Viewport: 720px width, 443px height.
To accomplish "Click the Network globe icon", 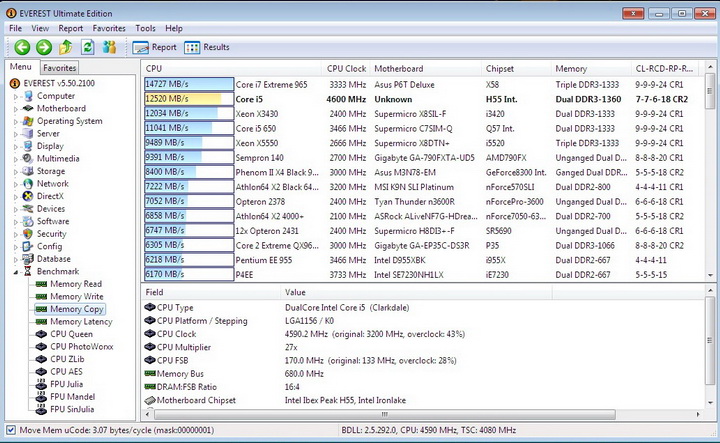I will pos(28,184).
